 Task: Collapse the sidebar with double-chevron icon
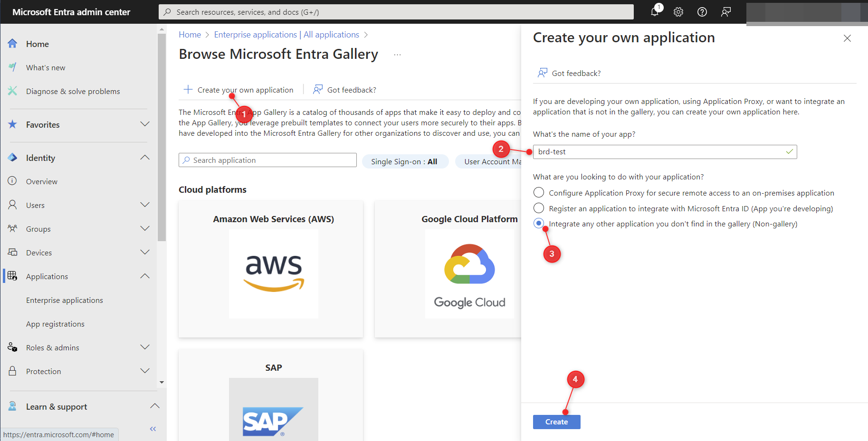[153, 429]
